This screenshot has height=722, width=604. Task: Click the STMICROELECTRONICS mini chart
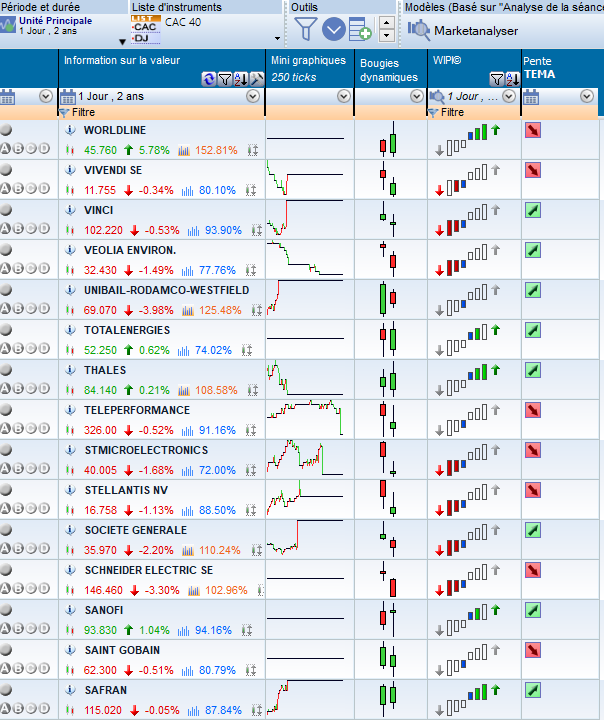pos(305,458)
